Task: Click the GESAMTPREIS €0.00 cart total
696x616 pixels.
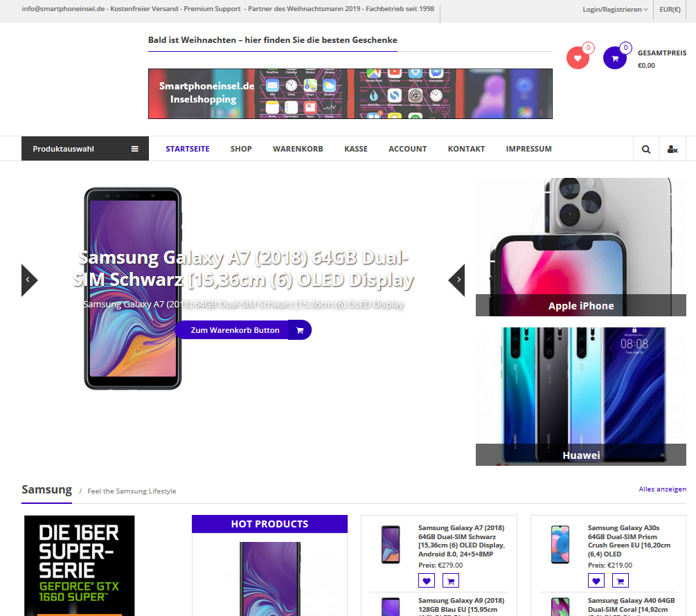Action: pyautogui.click(x=662, y=59)
